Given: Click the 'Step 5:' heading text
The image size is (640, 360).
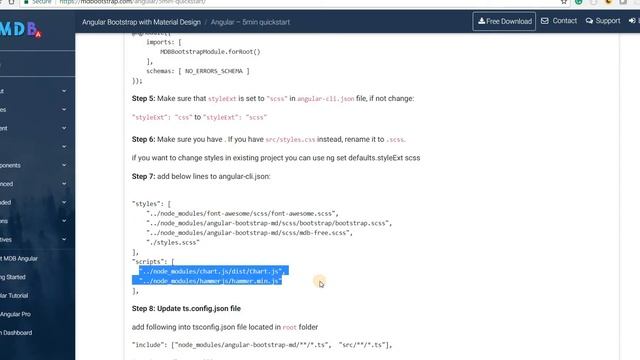Looking at the screenshot, I should coord(143,98).
